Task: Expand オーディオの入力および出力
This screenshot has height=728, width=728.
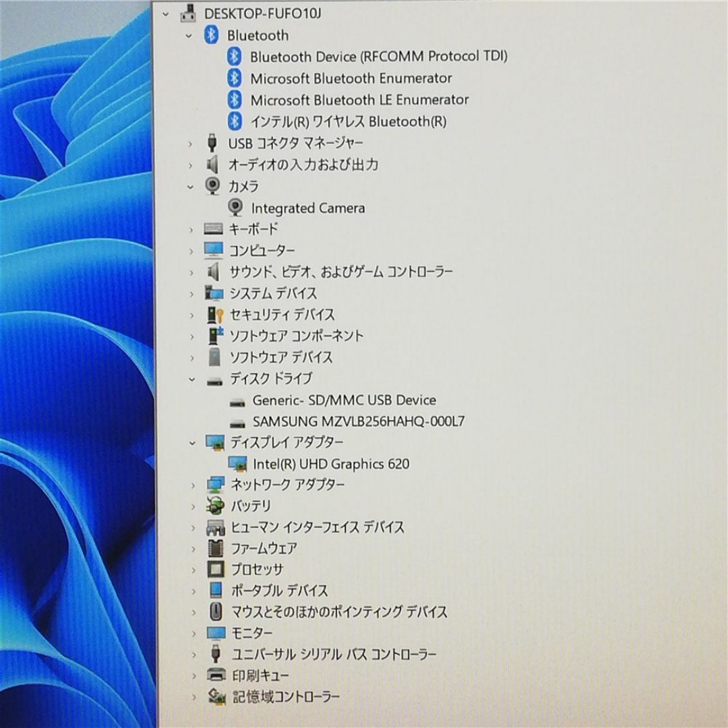Action: click(x=190, y=165)
